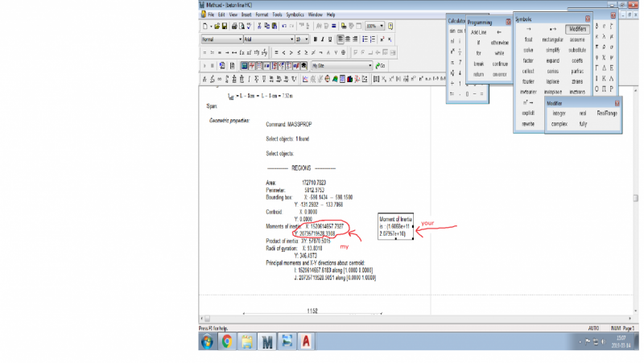Open an existing worksheet file
644x363 pixels.
point(217,26)
